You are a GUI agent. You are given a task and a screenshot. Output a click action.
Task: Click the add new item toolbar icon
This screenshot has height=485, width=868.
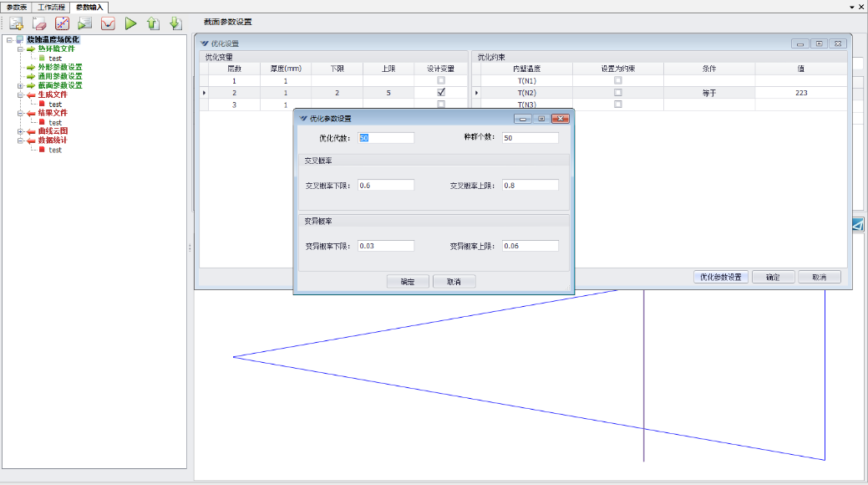coord(17,23)
